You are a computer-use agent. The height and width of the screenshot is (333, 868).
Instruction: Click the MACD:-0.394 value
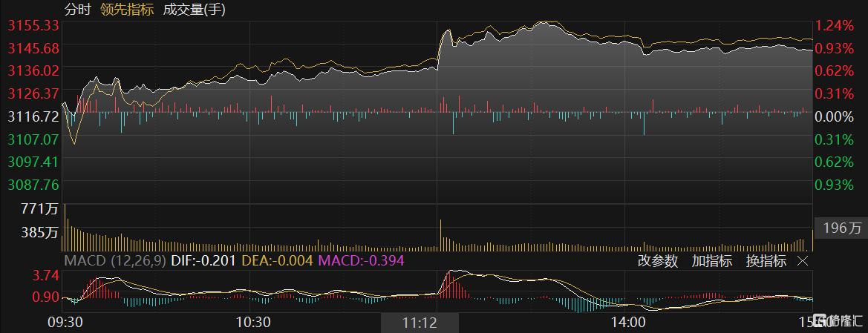pyautogui.click(x=361, y=260)
